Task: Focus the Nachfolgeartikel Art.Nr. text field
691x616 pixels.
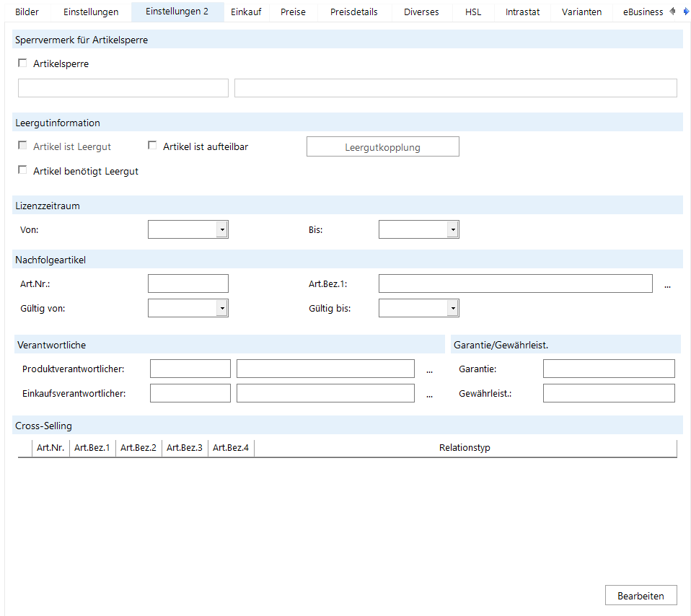Action: click(x=188, y=283)
